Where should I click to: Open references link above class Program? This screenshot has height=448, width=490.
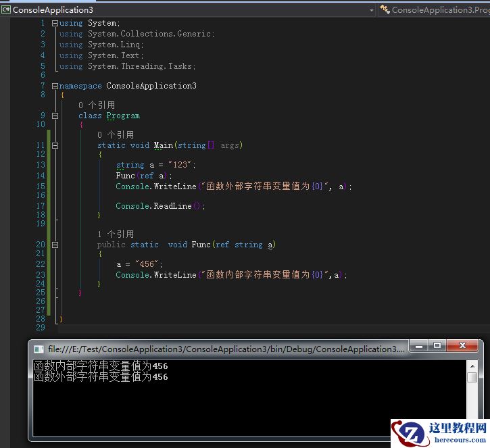97,105
